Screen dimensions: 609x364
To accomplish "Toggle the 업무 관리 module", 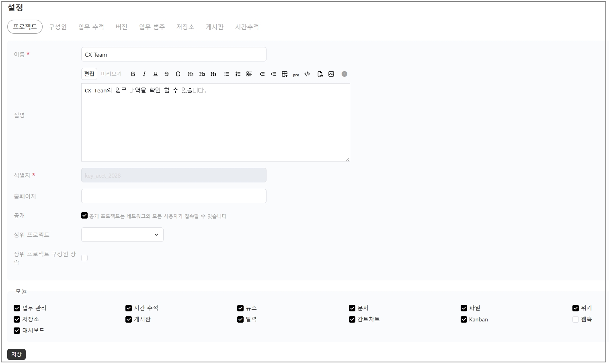I will [17, 308].
